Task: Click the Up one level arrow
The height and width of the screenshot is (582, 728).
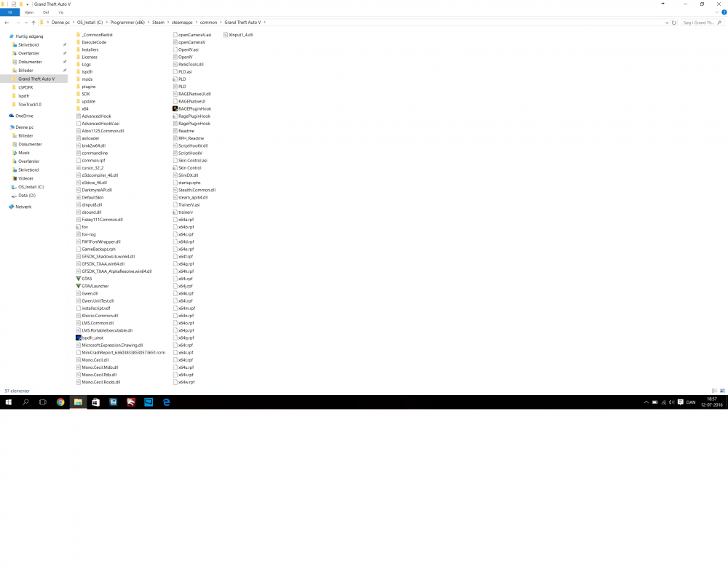Action: 33,23
